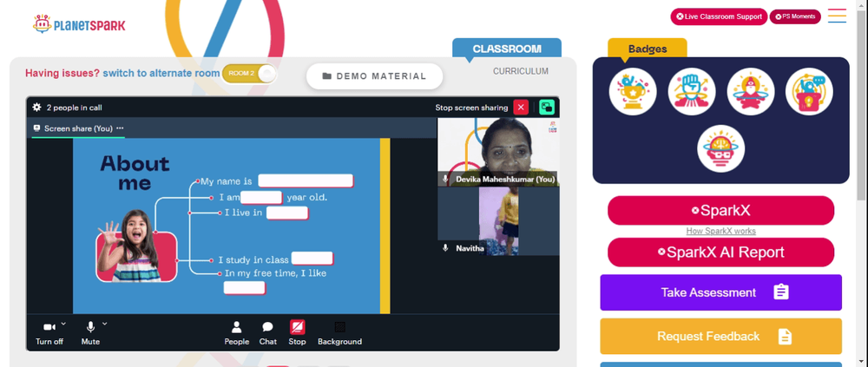Click the Take Assessment button
Screen dimensions: 868x367
click(720, 292)
